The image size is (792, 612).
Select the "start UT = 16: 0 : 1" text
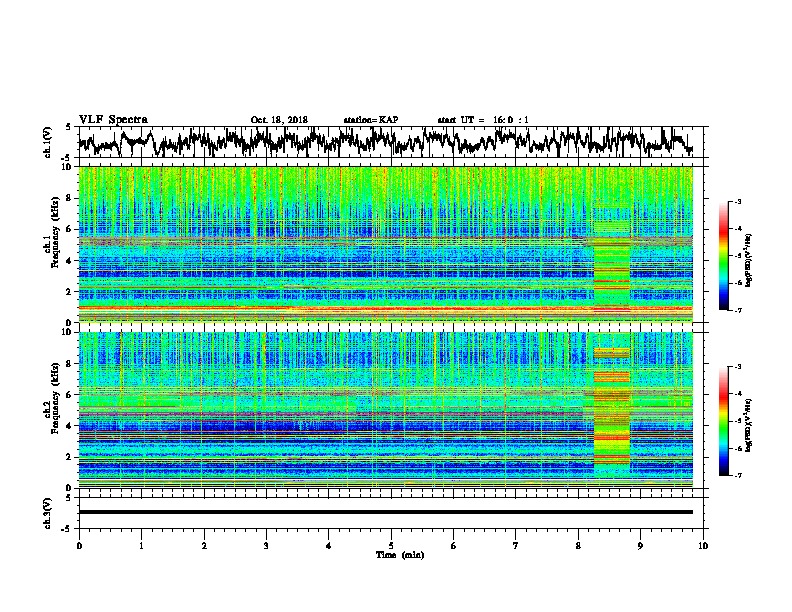pos(483,120)
